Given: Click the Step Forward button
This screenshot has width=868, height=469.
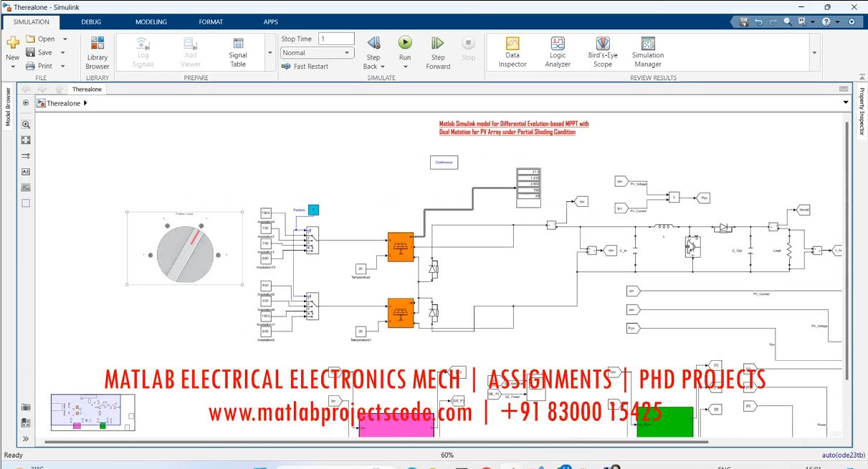Looking at the screenshot, I should 438,53.
